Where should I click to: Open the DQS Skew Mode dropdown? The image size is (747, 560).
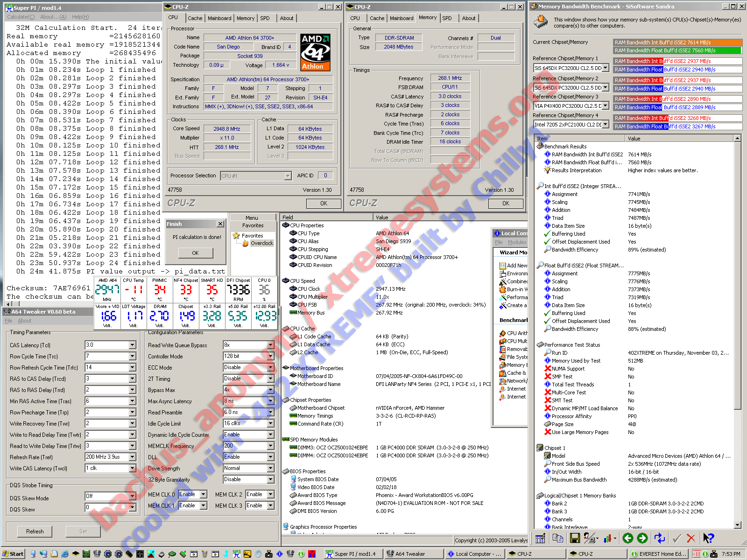click(133, 496)
